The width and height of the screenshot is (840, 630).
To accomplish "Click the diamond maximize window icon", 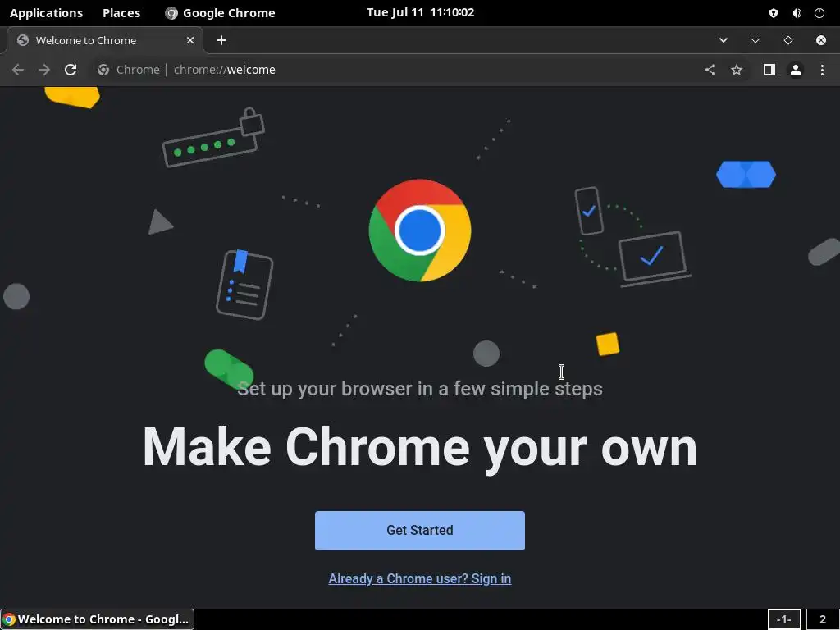I will 788,40.
